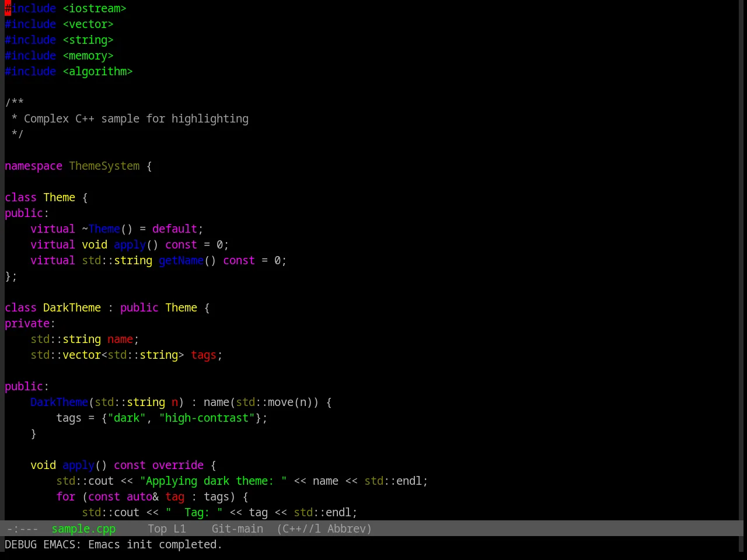Viewport: 747px width, 560px height.
Task: Click the echo area message 'Emacs init completed.'
Action: pyautogui.click(x=155, y=544)
